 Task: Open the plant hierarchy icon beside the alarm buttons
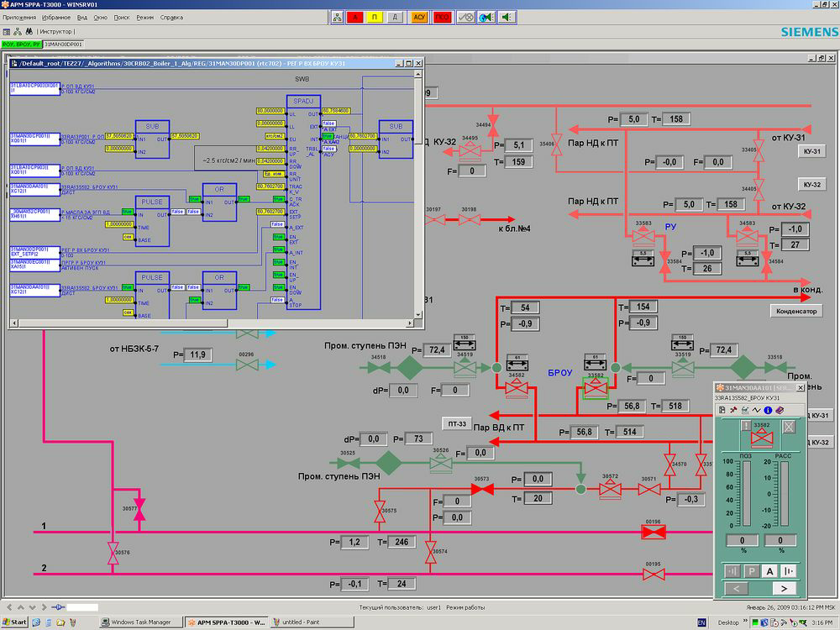coord(337,17)
